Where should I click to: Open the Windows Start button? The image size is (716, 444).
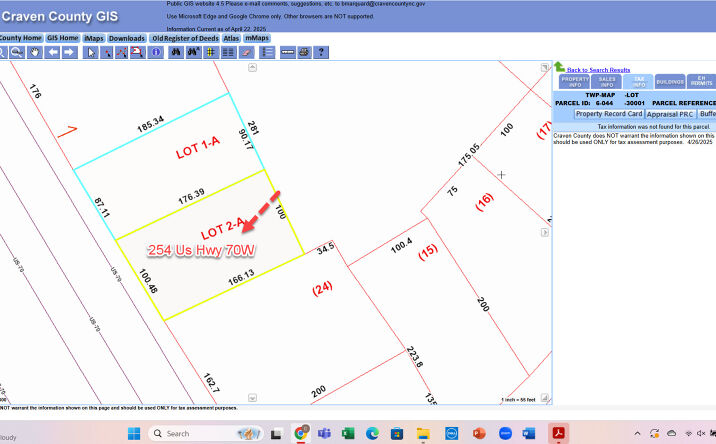(x=134, y=433)
